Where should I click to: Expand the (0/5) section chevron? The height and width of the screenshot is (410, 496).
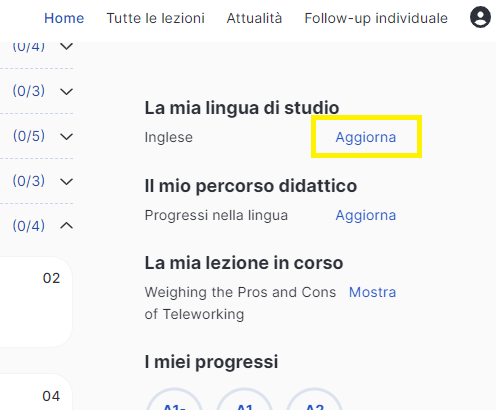coord(67,136)
